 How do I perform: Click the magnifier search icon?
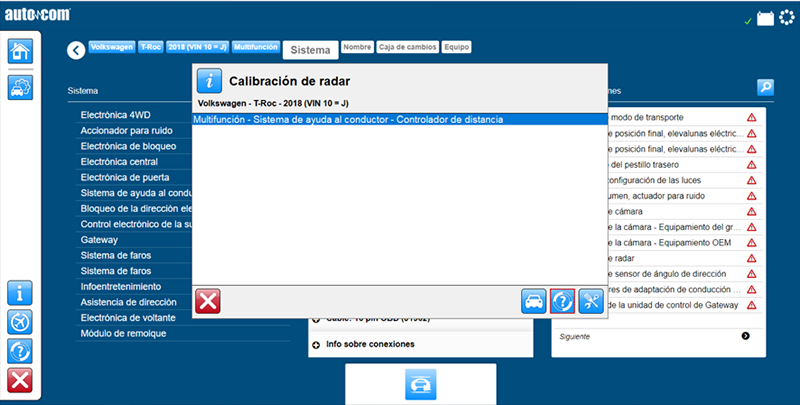[765, 87]
